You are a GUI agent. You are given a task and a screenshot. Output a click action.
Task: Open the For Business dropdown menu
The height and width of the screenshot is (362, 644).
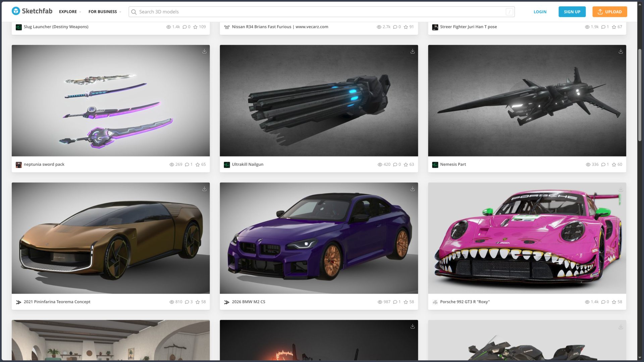[x=105, y=12]
